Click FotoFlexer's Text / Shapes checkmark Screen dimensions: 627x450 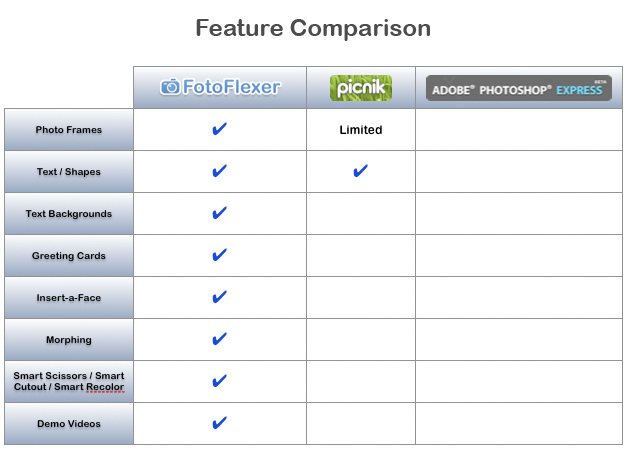point(220,171)
